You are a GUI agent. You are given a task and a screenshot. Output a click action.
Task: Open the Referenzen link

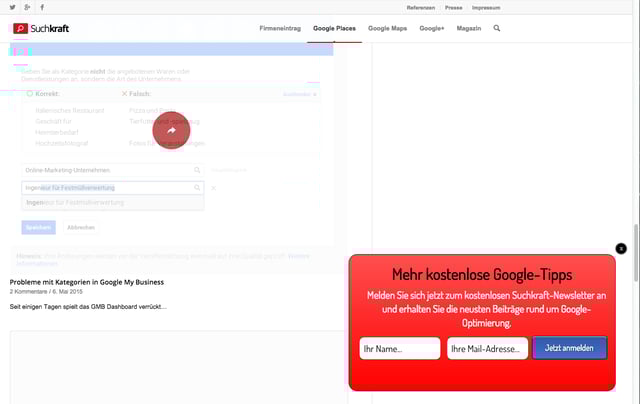click(x=420, y=8)
